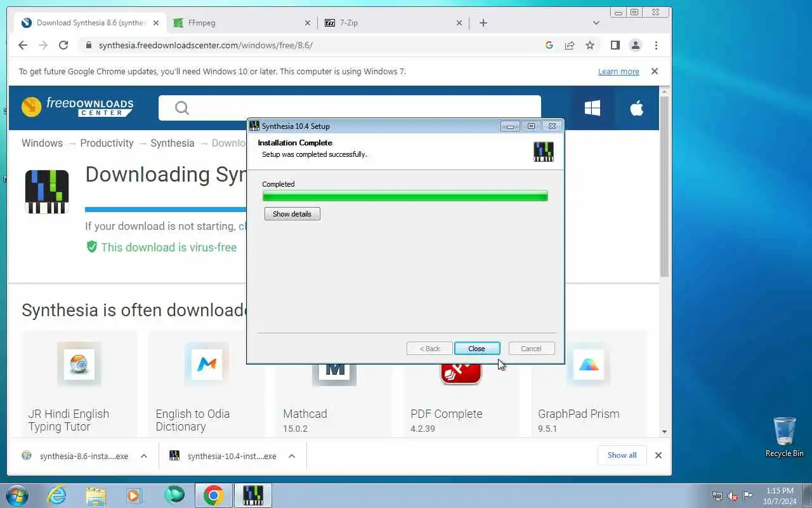812x508 pixels.
Task: Select Apple platform icon on site header
Action: [x=637, y=108]
